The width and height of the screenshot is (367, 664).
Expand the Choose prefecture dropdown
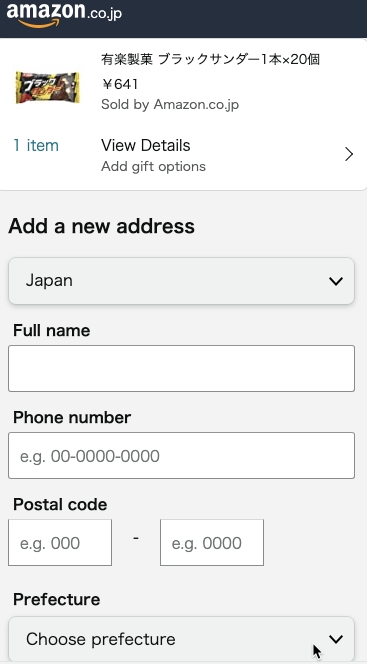(181, 639)
